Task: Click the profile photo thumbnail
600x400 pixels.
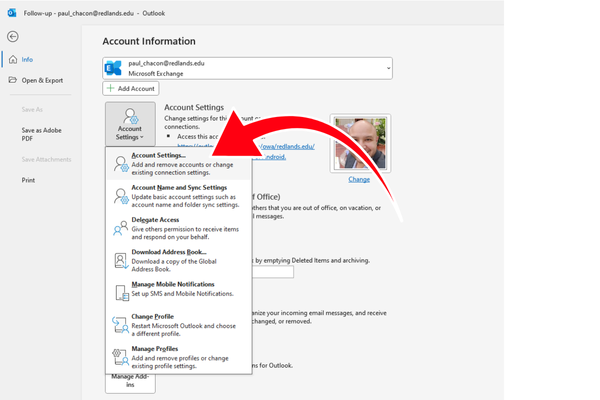Action: pyautogui.click(x=359, y=143)
